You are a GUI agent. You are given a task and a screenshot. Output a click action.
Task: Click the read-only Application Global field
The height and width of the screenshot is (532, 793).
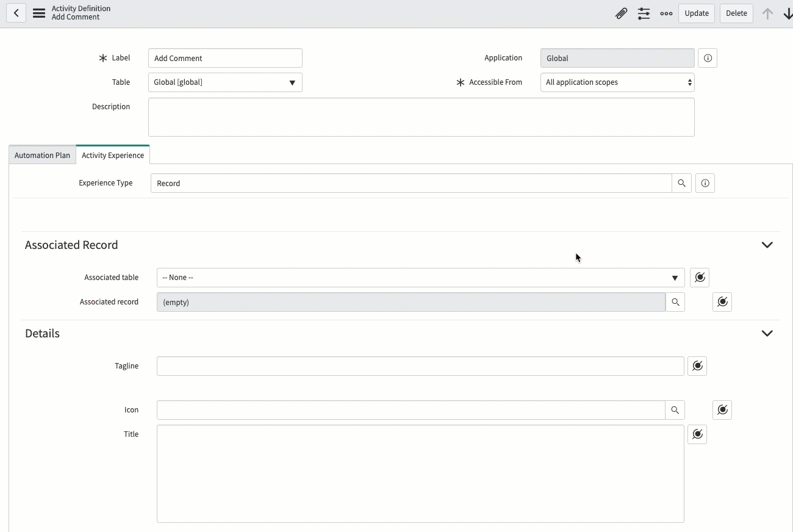617,58
